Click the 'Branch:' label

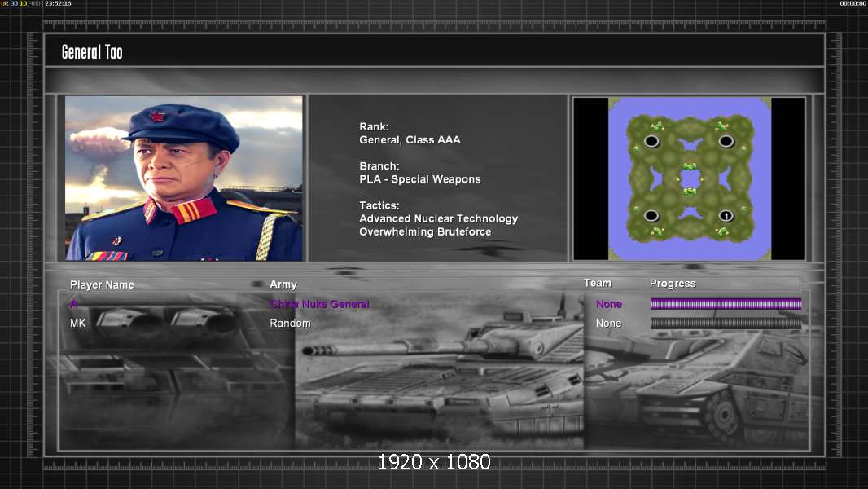pos(379,166)
